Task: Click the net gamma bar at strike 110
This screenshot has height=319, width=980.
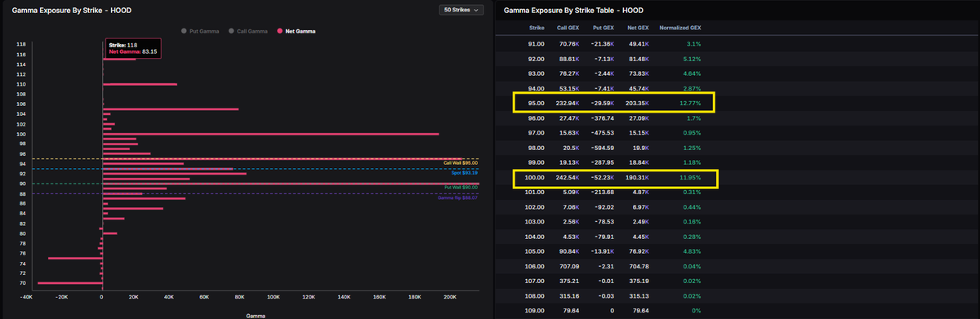Action: [x=140, y=84]
